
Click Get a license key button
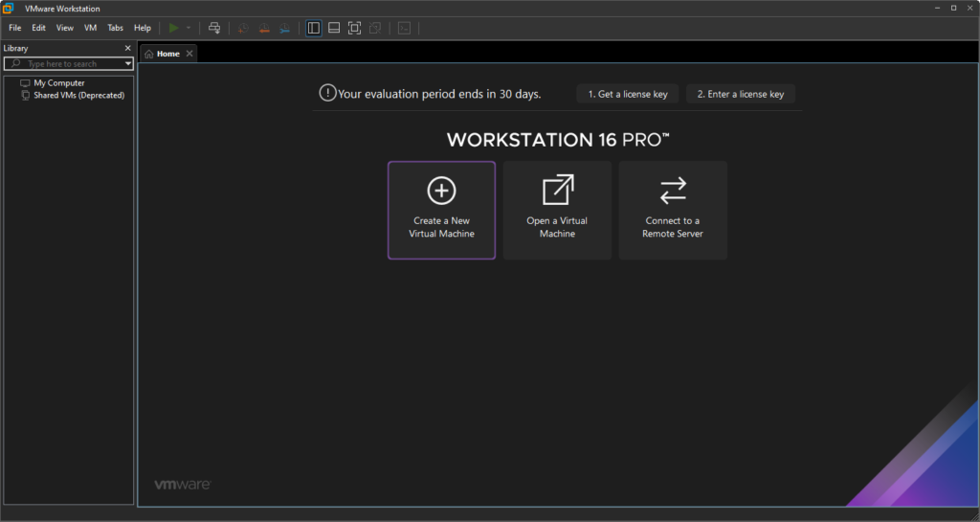pos(628,94)
